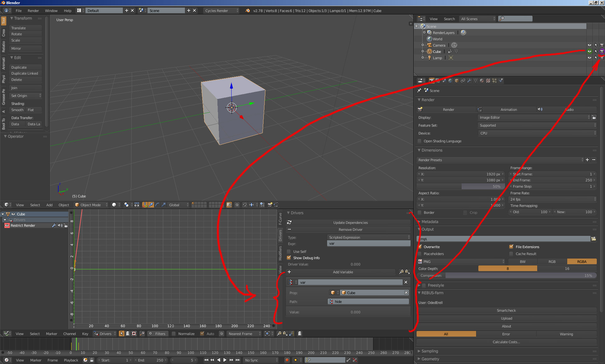Switch to the Animation tab in Render panel
This screenshot has height=364, width=605.
(x=509, y=109)
